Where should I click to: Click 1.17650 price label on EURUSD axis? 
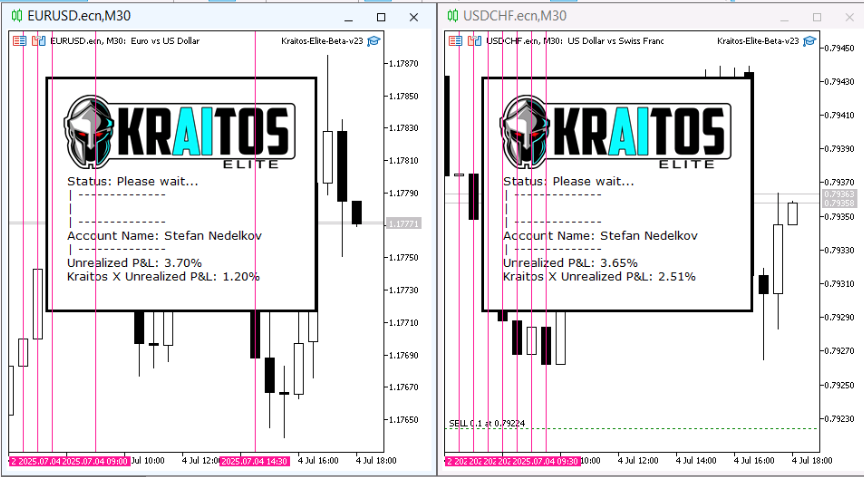(403, 420)
